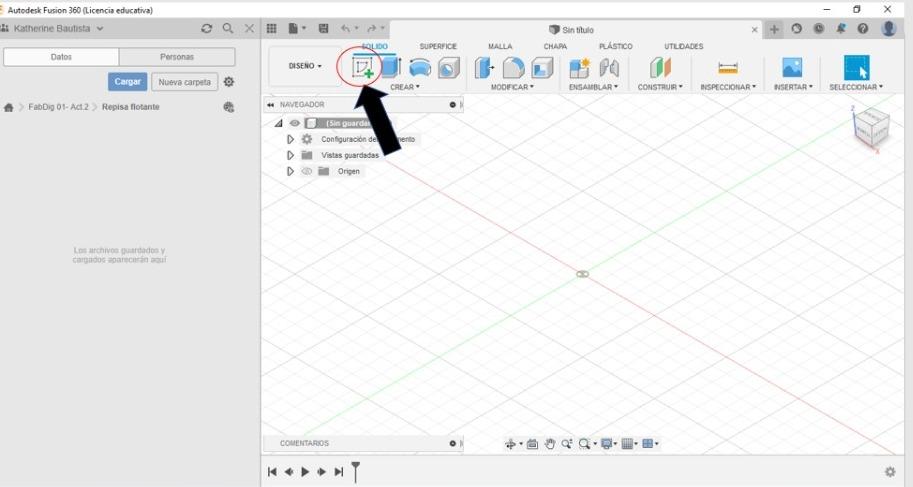Switch to the PLÁSTICO tab
Screen dimensions: 913x487
coord(615,46)
